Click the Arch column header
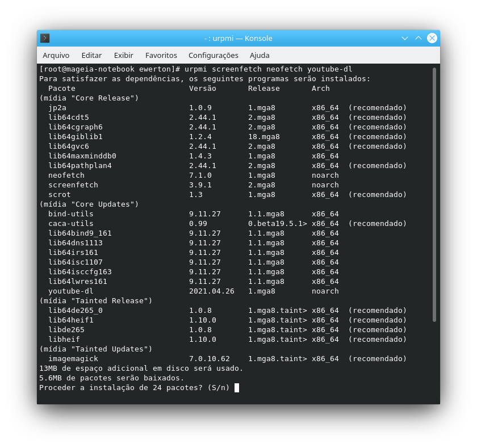477x448 pixels. point(321,89)
